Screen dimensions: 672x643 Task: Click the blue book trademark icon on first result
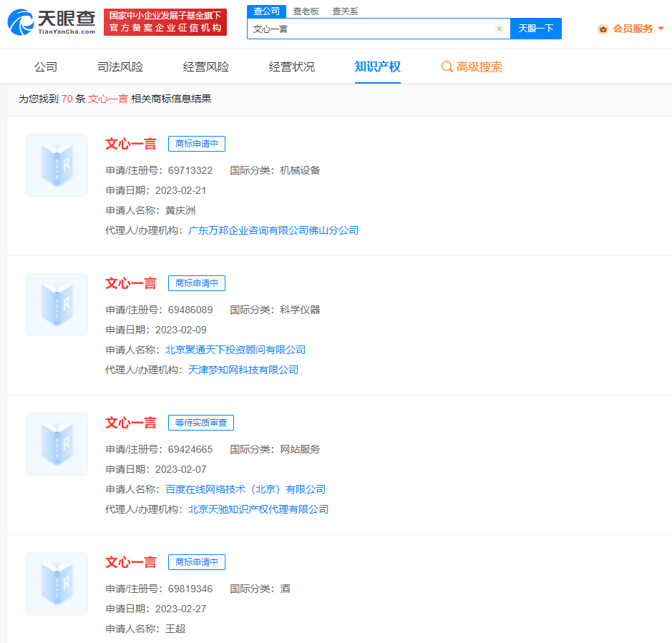(x=56, y=165)
